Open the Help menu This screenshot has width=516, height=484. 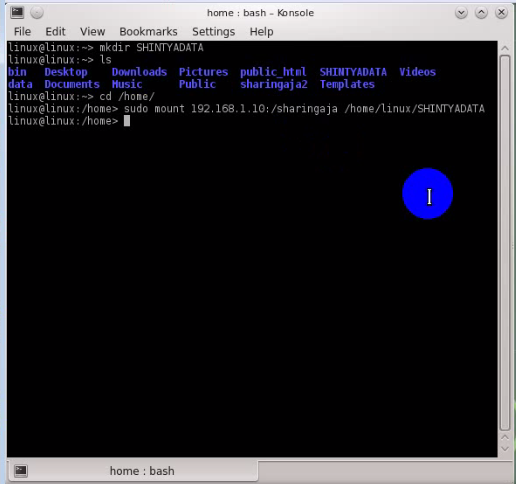click(x=261, y=32)
